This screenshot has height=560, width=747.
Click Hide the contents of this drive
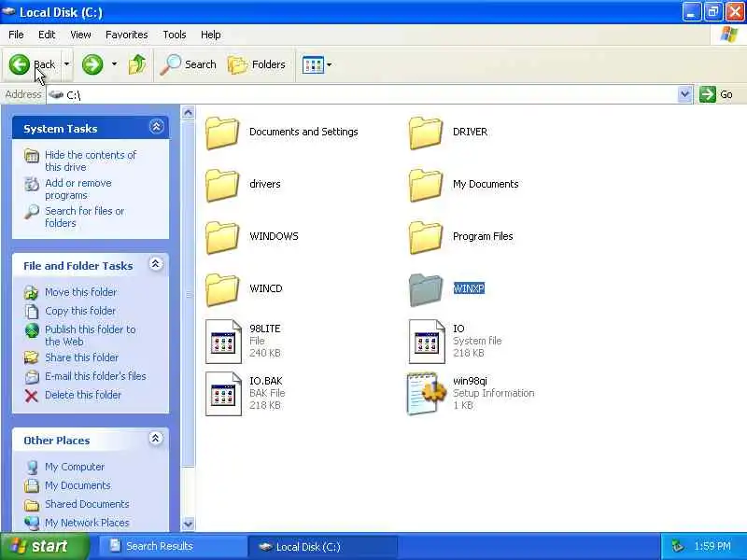[x=91, y=161]
